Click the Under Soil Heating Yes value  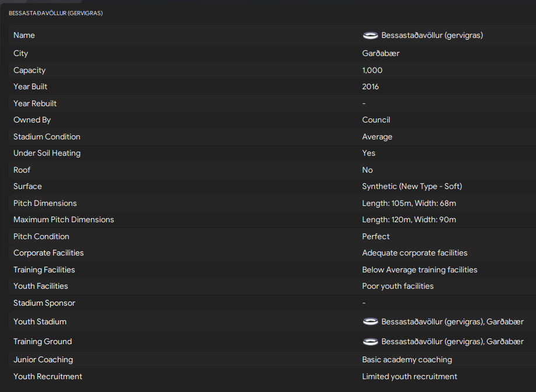tap(369, 153)
